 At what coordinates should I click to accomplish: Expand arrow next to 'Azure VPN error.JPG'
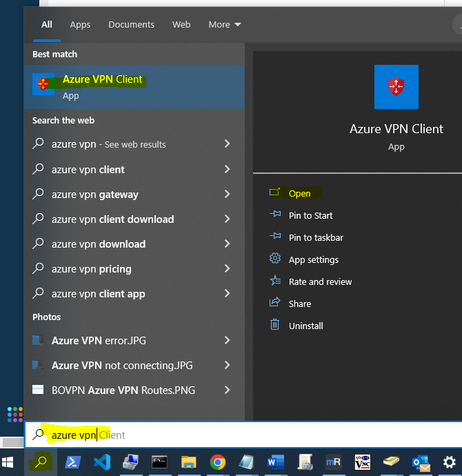click(x=228, y=340)
